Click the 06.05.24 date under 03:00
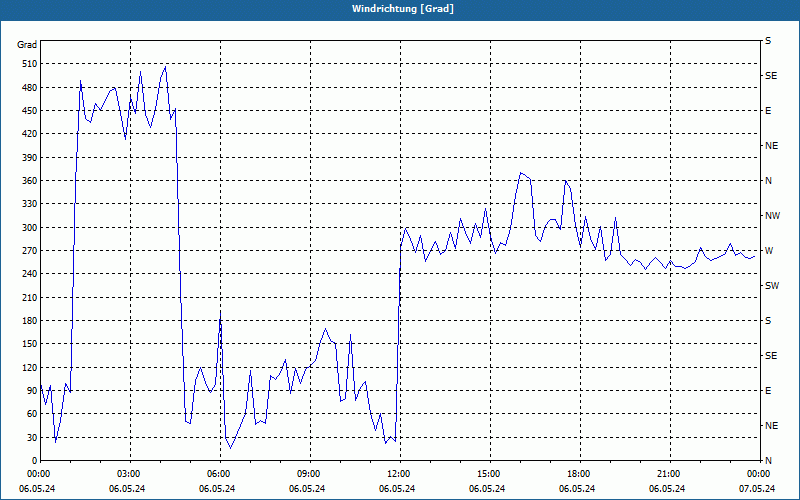The height and width of the screenshot is (500, 800). click(x=127, y=489)
